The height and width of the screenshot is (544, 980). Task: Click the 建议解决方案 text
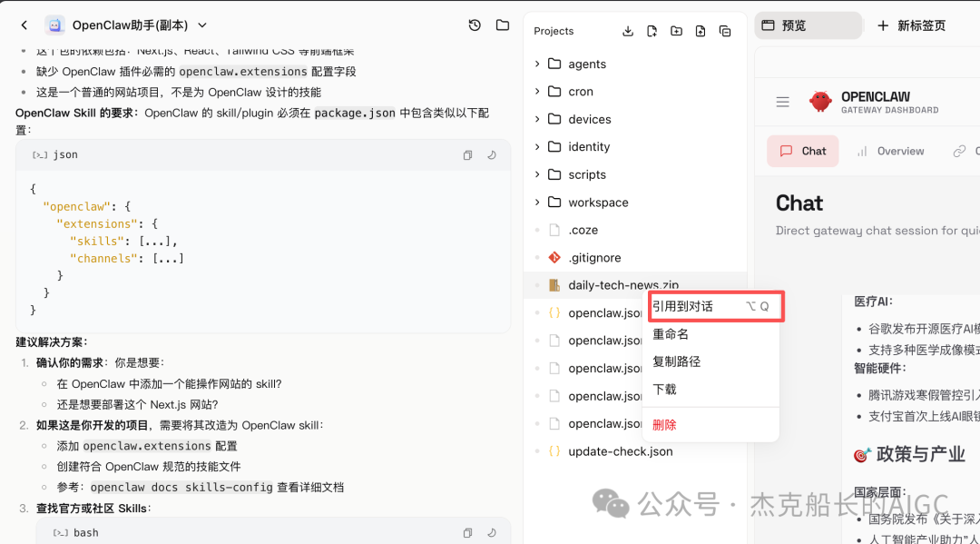[52, 342]
